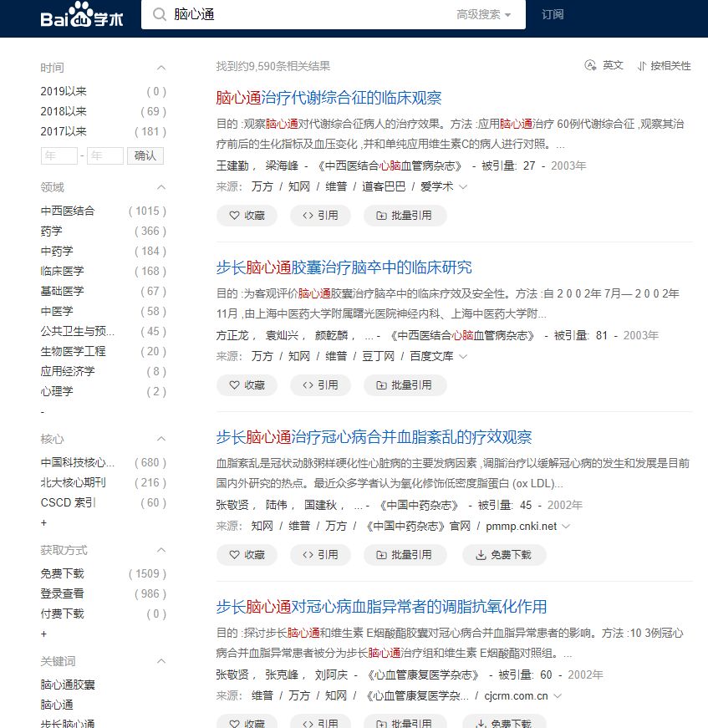The image size is (708, 728).
Task: Collapse 领域 list with minus sign
Action: (43, 412)
